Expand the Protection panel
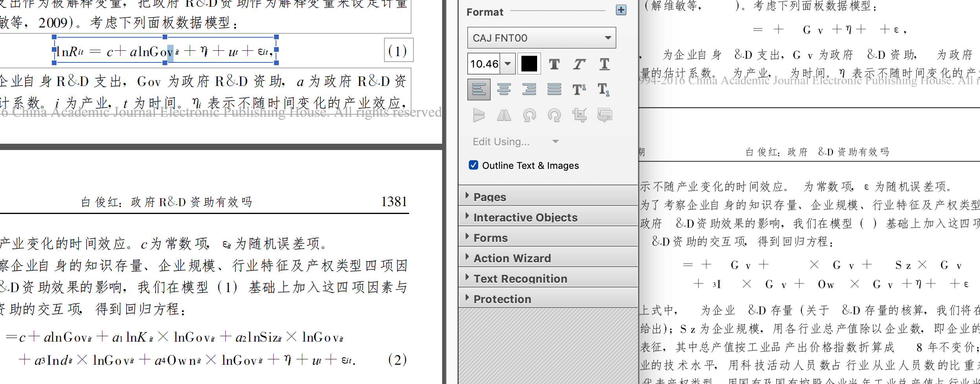 coord(548,299)
